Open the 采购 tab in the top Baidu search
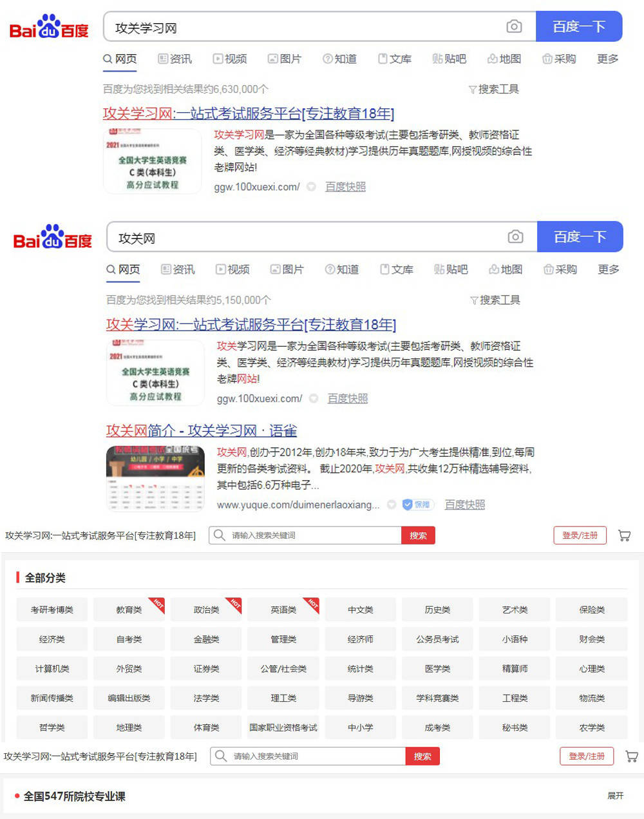This screenshot has height=819, width=644. (559, 59)
